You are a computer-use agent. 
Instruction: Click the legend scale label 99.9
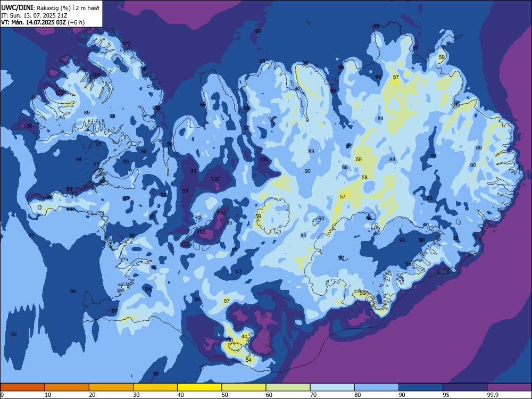[x=492, y=395]
